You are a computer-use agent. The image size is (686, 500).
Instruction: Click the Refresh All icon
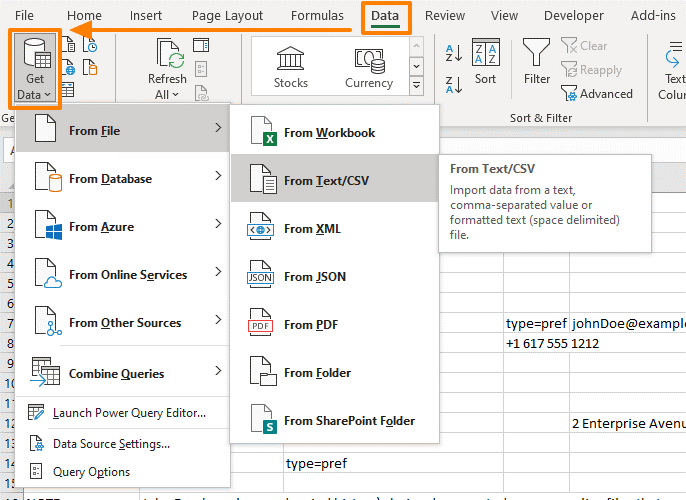pos(170,54)
